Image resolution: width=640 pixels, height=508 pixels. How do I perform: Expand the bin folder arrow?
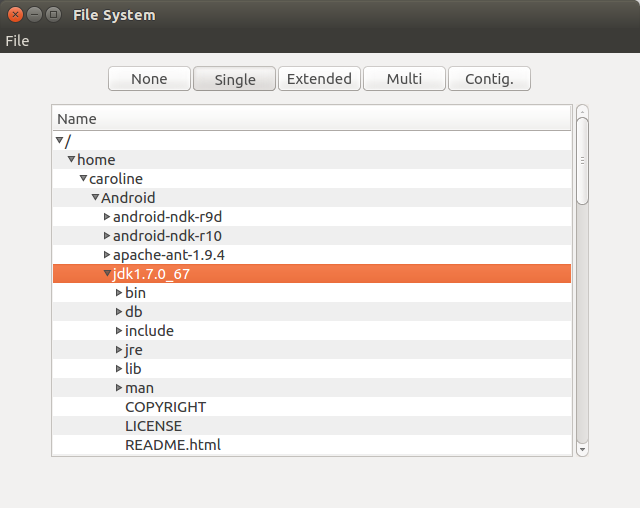click(x=119, y=293)
